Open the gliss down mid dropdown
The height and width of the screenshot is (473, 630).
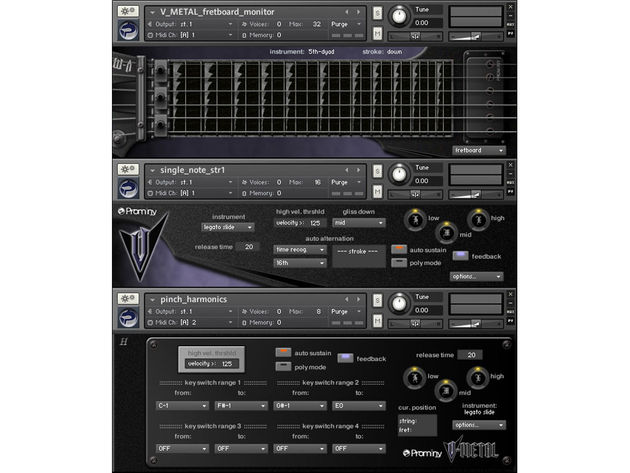[359, 222]
